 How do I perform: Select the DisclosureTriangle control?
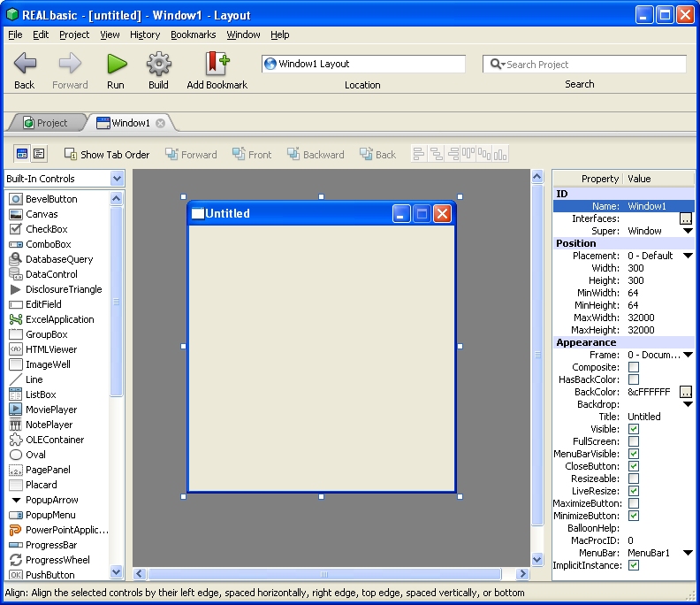[56, 289]
